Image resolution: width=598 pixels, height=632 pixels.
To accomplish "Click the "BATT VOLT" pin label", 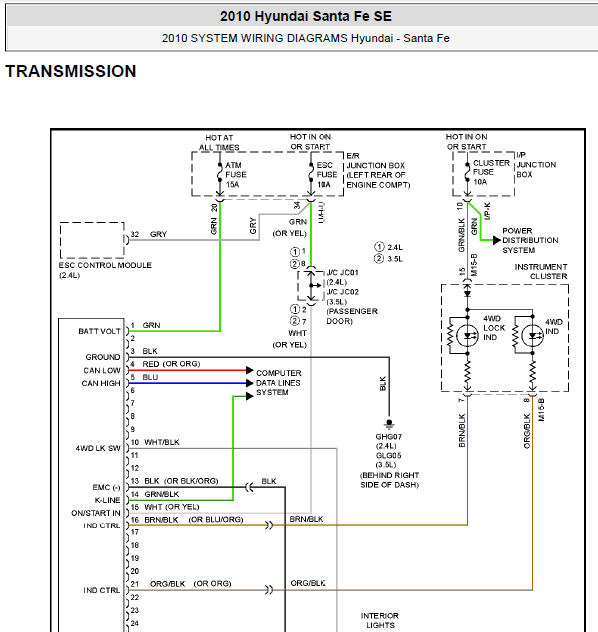I will tap(99, 331).
